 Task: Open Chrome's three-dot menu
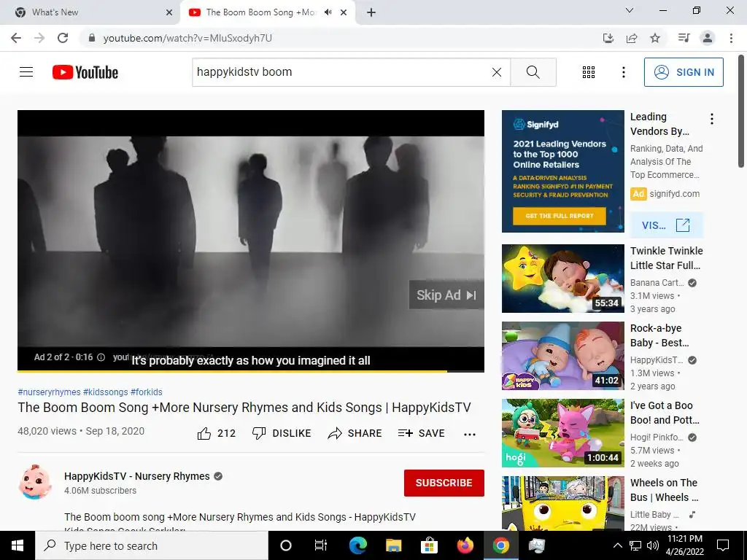click(x=731, y=38)
